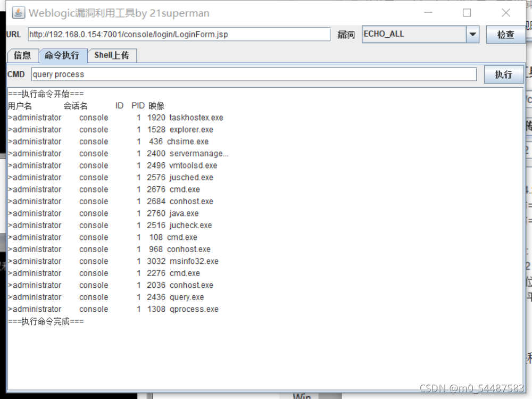Open the 漏洞 dropdown arrow
The width and height of the screenshot is (532, 399).
pos(472,34)
